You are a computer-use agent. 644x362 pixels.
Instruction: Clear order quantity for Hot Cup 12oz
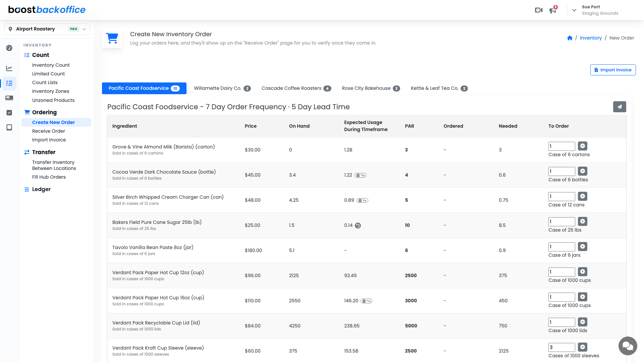tap(583, 271)
